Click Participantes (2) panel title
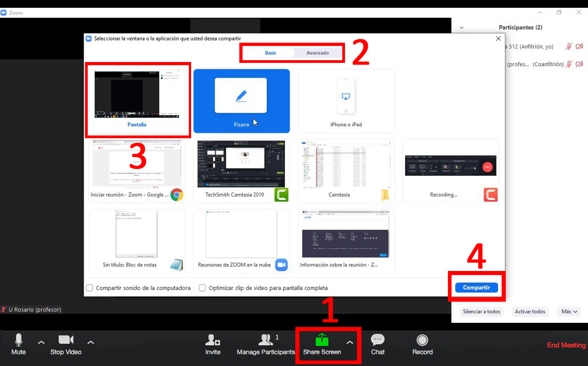Screen dimensions: 588x366 click(x=520, y=28)
